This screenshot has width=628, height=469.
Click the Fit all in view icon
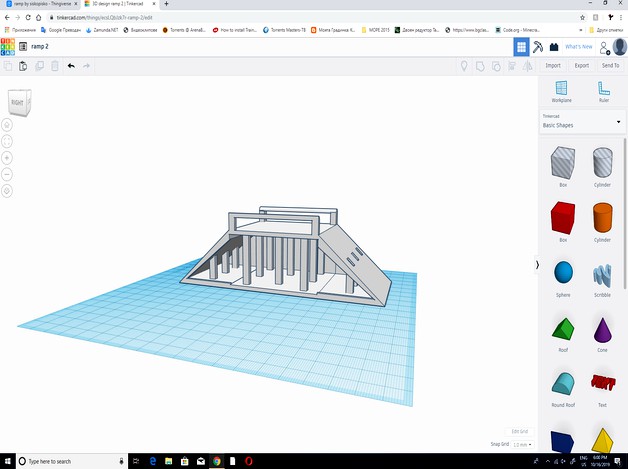point(8,141)
